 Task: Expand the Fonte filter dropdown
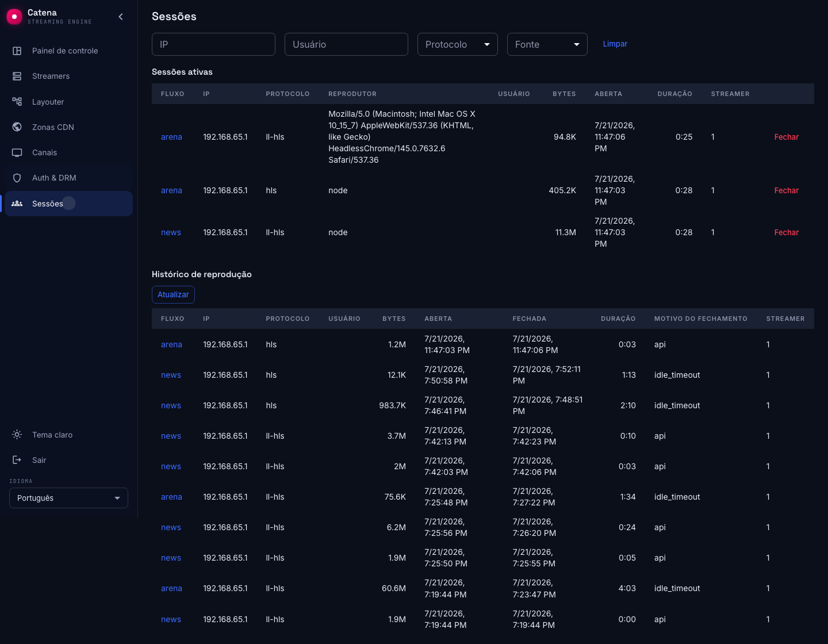[x=547, y=44]
